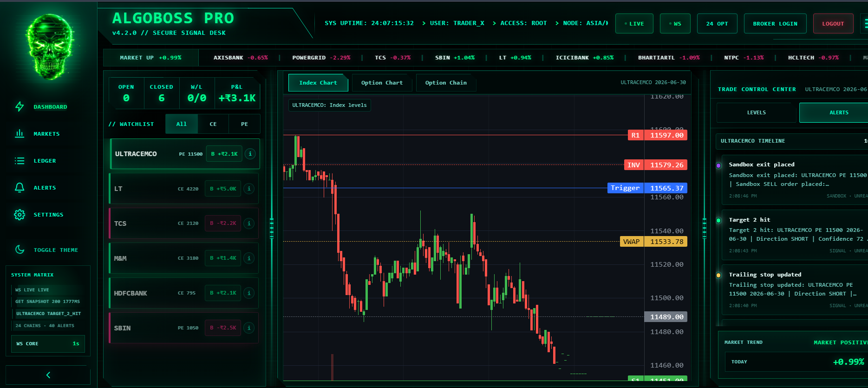Show info icon for M&M watchlist row
Screen dimensions: 868x388
pos(249,258)
